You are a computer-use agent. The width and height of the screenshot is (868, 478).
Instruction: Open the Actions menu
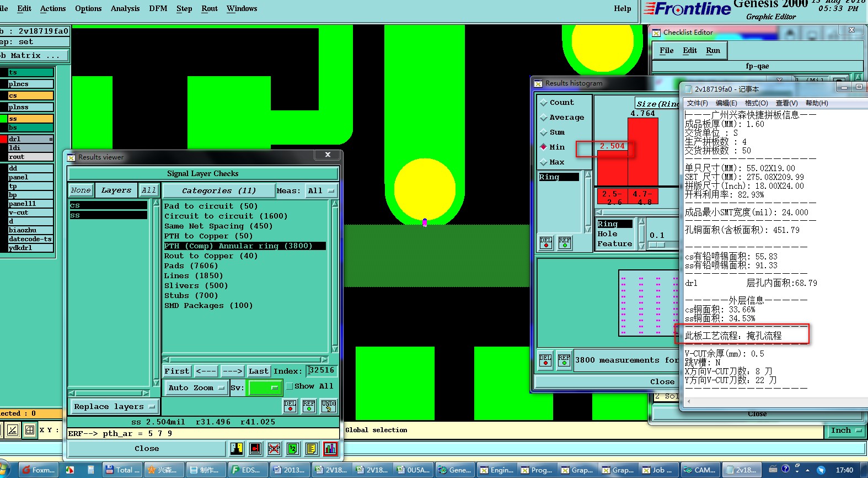(53, 9)
